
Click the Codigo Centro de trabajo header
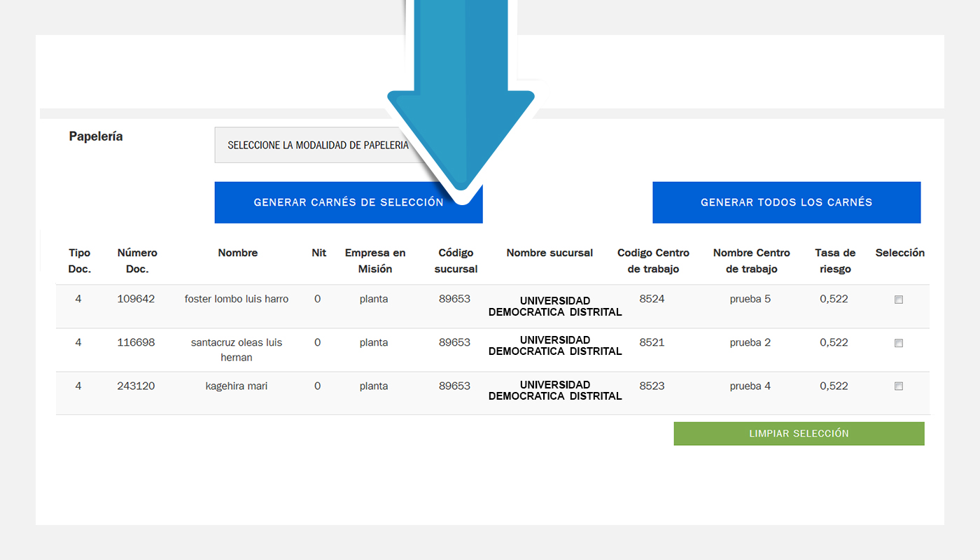[653, 260]
